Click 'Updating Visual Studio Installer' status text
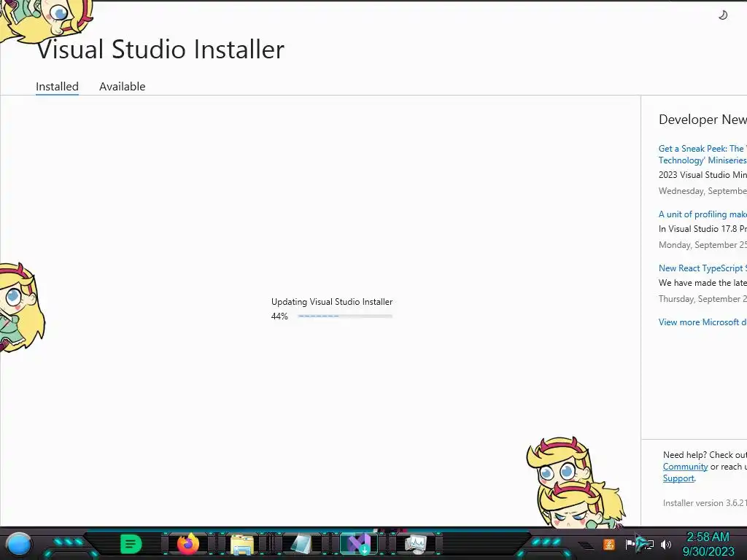The width and height of the screenshot is (747, 560). click(332, 302)
